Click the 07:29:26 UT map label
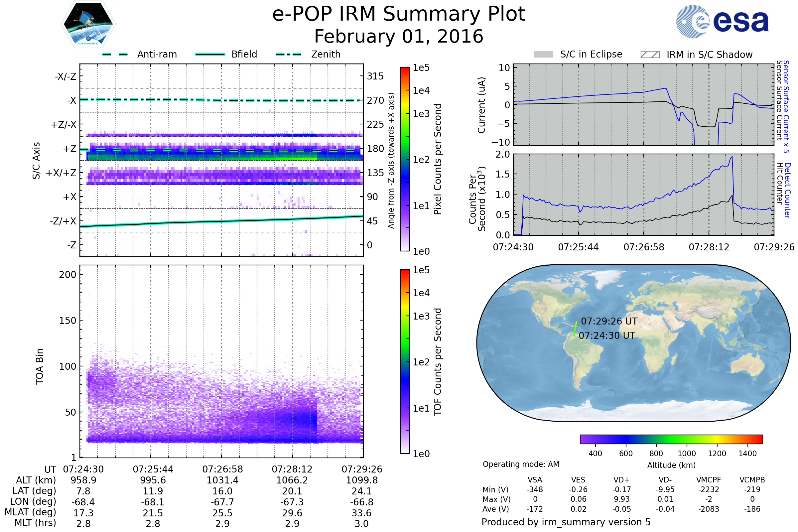 [609, 321]
